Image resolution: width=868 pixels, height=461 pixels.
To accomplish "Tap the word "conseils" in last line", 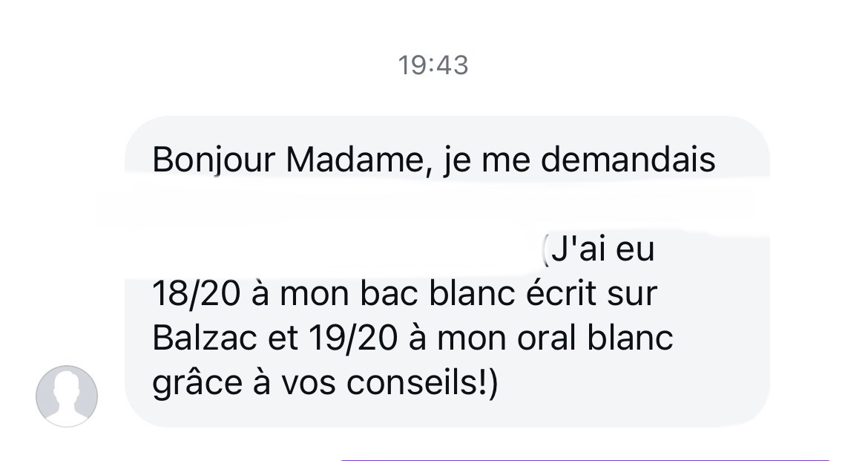I will point(411,383).
